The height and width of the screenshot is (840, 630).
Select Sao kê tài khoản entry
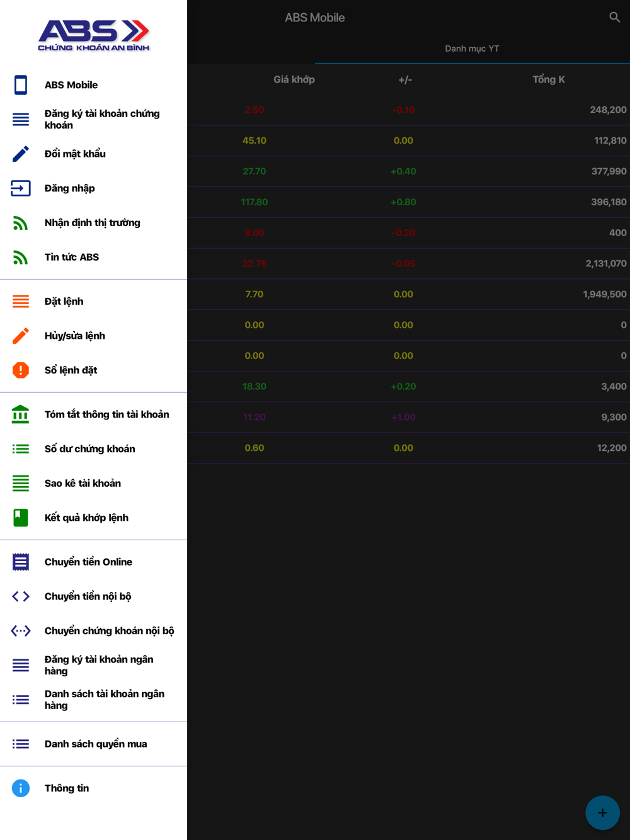[83, 484]
